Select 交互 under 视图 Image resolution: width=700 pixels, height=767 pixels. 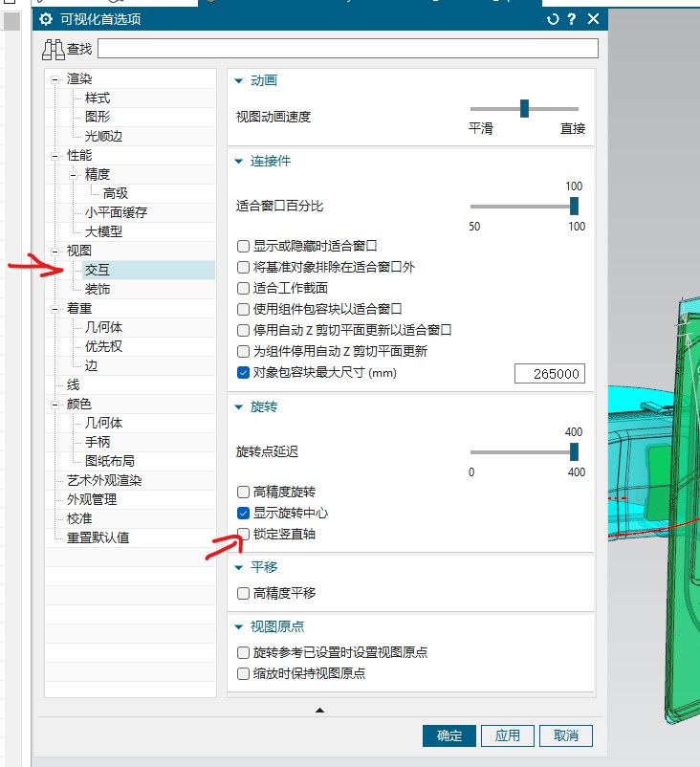tap(98, 270)
